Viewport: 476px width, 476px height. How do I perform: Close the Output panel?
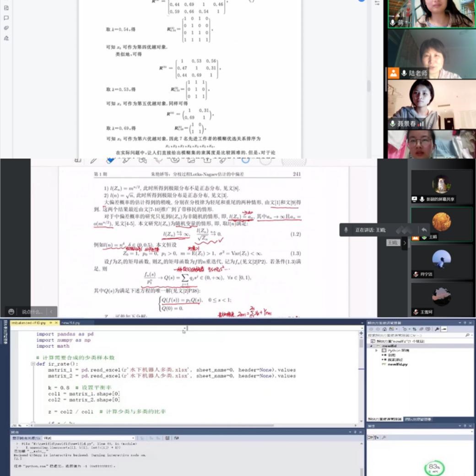(361, 432)
